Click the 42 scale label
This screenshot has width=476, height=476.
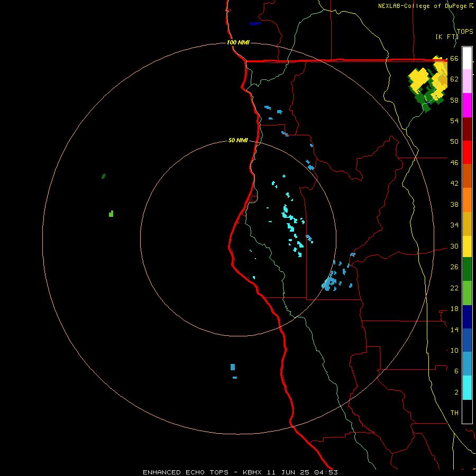(x=454, y=184)
